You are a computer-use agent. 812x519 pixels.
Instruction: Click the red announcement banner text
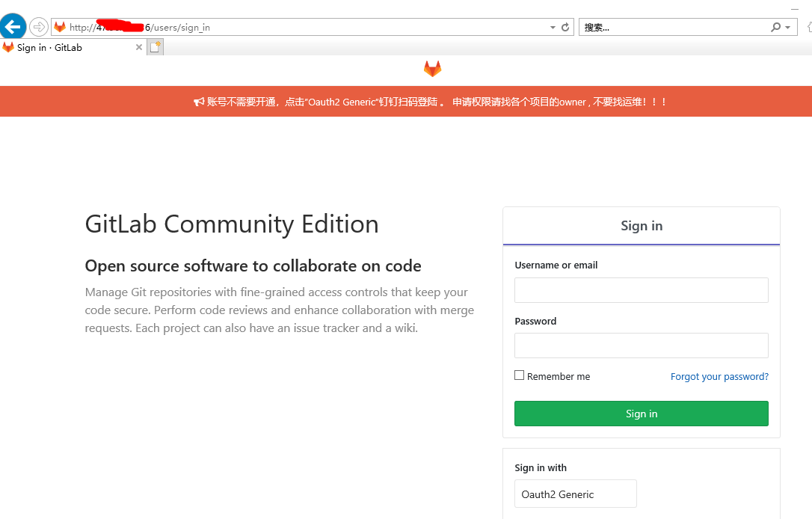(x=437, y=102)
